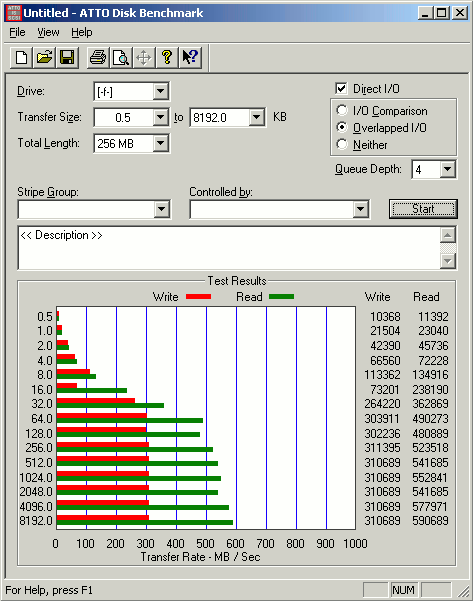Select the I/O Comparison radio button
The height and width of the screenshot is (601, 473).
point(342,110)
